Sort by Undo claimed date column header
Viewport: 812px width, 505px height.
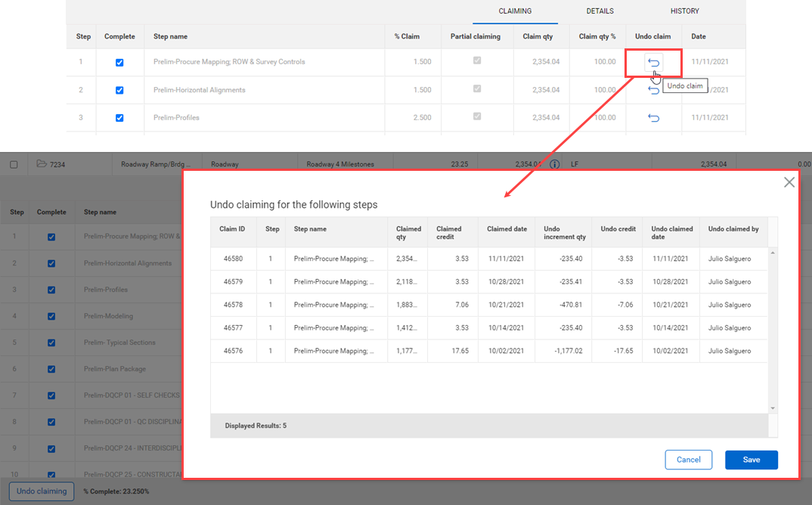[x=671, y=232]
